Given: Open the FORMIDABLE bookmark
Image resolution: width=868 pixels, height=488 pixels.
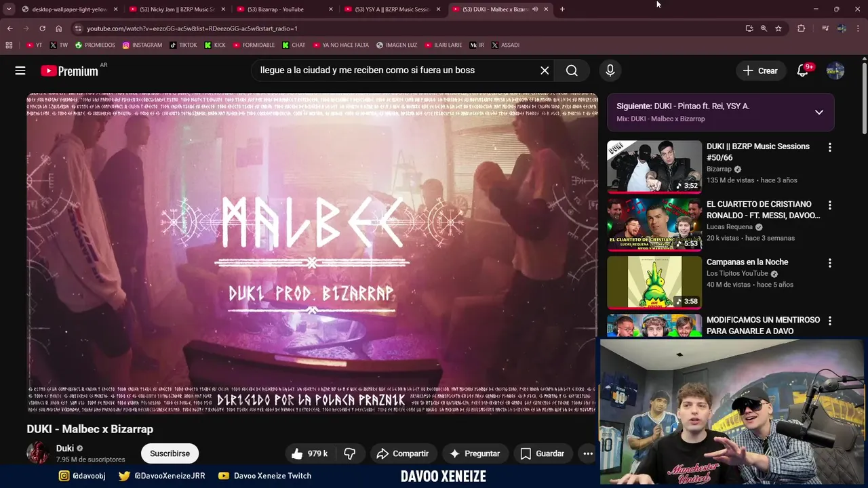Looking at the screenshot, I should [x=254, y=45].
